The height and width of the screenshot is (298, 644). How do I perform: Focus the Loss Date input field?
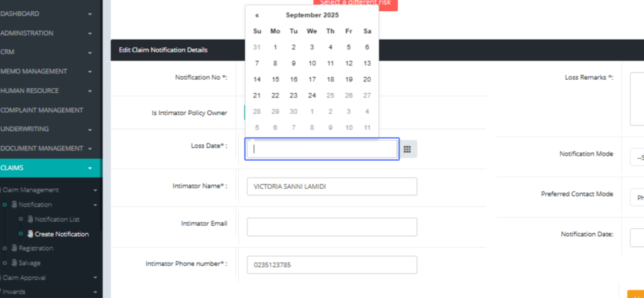tap(322, 149)
